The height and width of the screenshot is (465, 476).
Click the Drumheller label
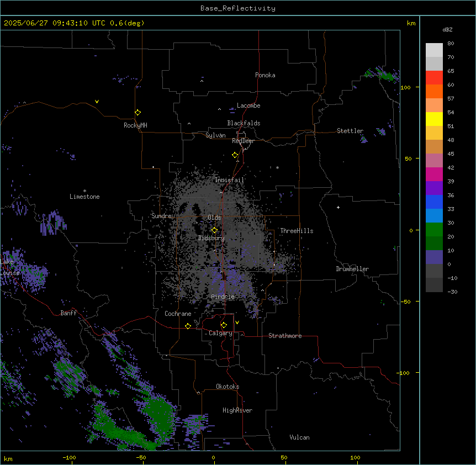point(352,269)
